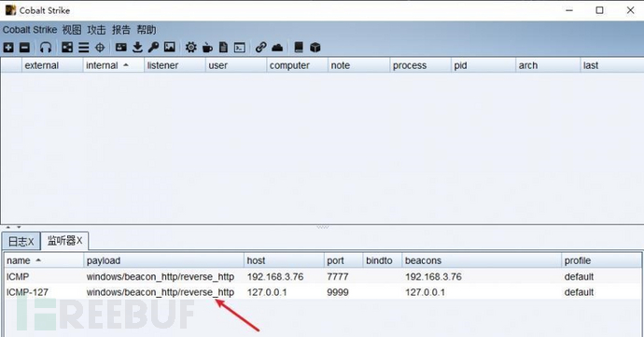Sort listeners by name column header
This screenshot has height=337, width=644.
tap(44, 260)
